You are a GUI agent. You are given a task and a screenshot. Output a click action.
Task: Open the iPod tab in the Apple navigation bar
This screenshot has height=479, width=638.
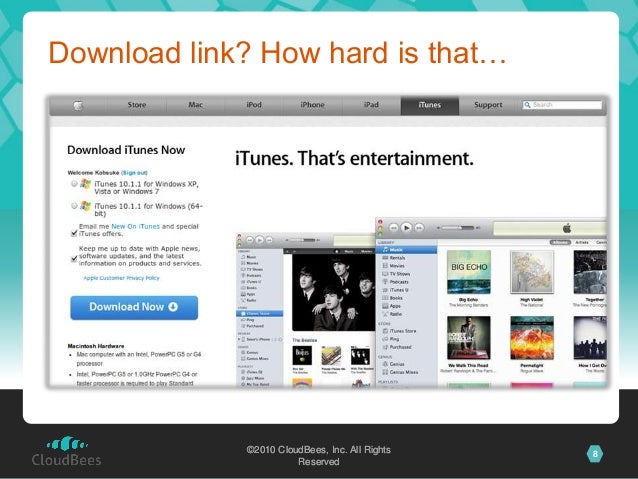point(254,105)
